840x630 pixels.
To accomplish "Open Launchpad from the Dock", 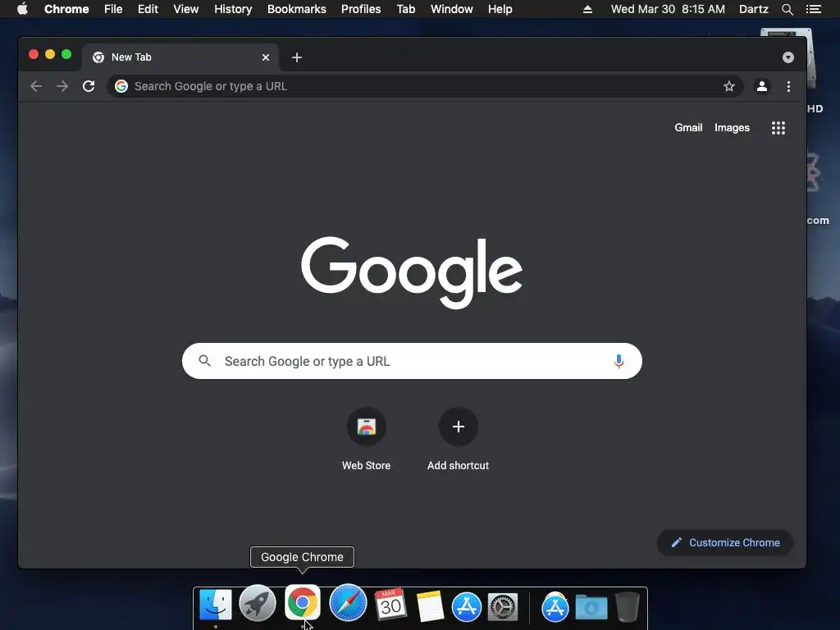I will click(258, 604).
